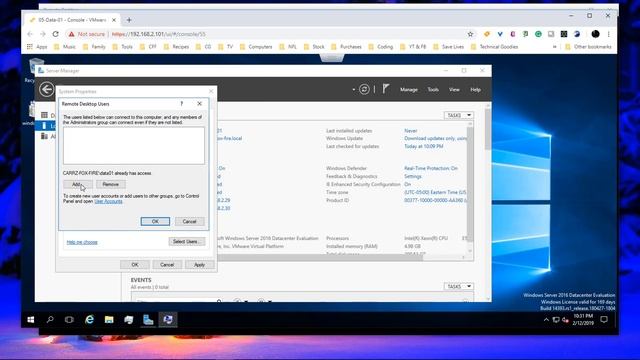Click Apply in System Properties
Screen dimensions: 640x360
coord(199,264)
